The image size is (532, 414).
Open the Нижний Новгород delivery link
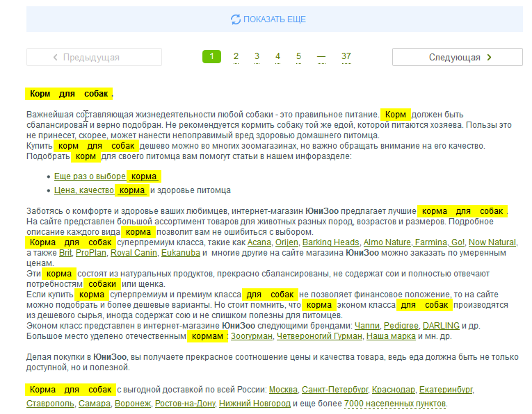pyautogui.click(x=255, y=404)
